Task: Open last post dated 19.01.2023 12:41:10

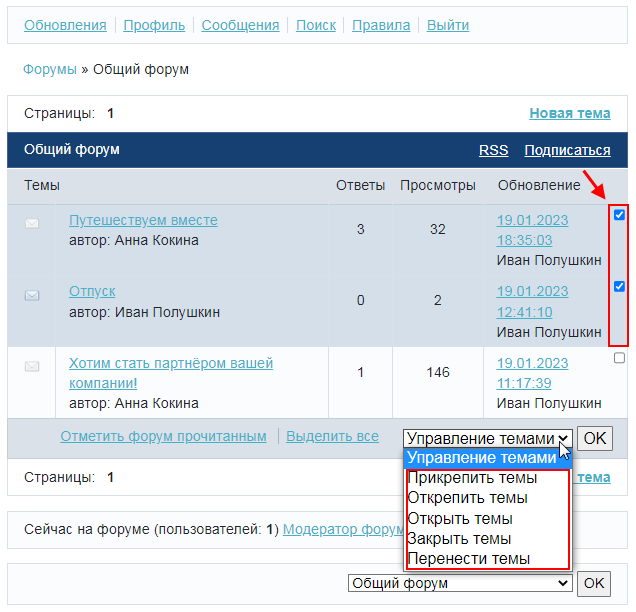Action: click(532, 302)
